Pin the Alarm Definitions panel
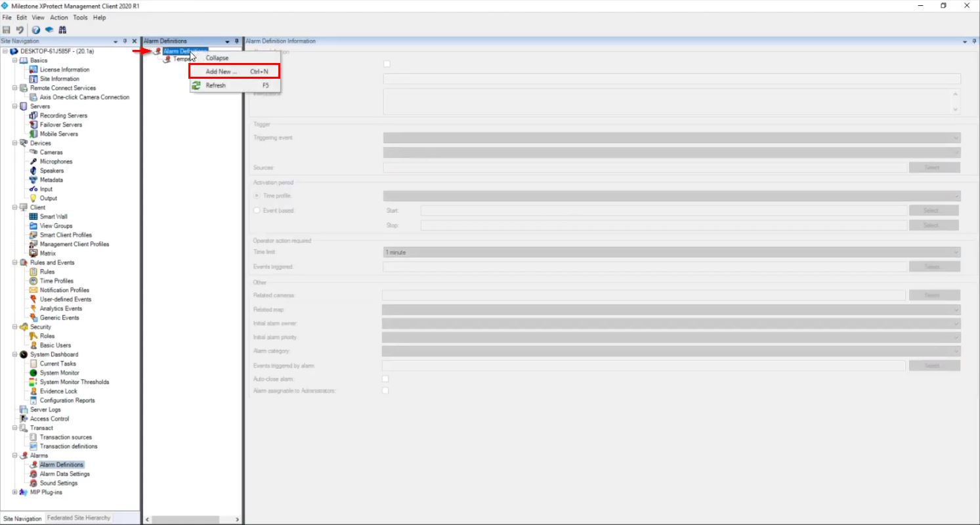The image size is (980, 525). [x=237, y=41]
